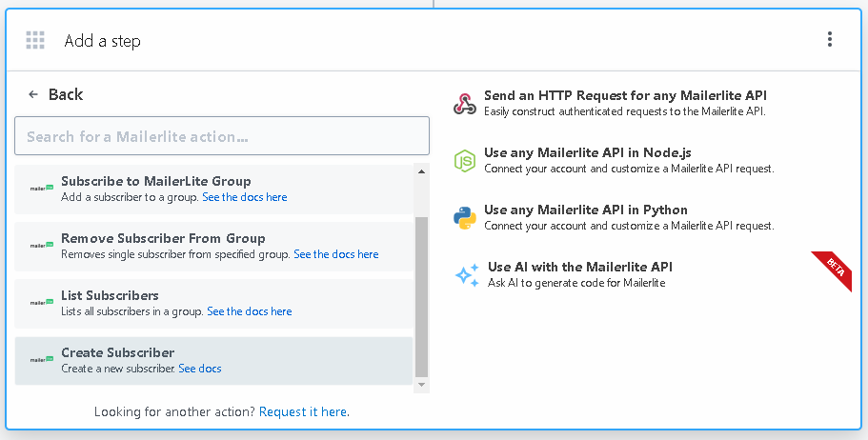Click text Easily construct authenticated requests
The image size is (868, 440).
click(x=624, y=111)
